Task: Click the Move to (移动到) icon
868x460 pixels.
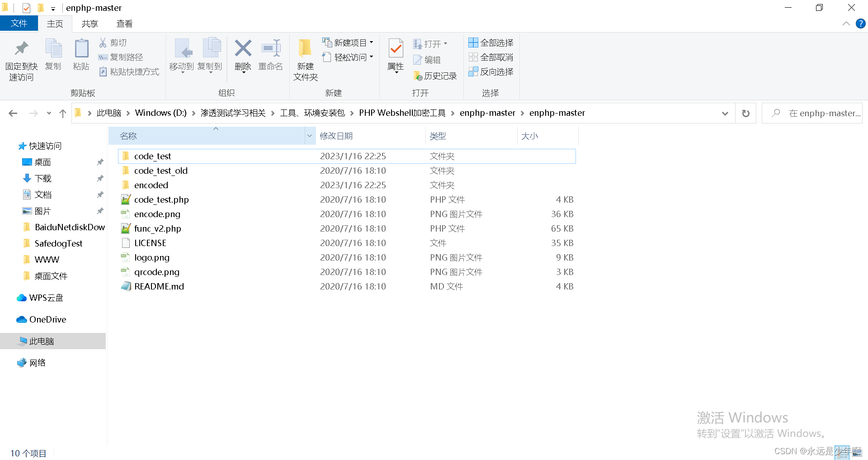Action: click(183, 49)
